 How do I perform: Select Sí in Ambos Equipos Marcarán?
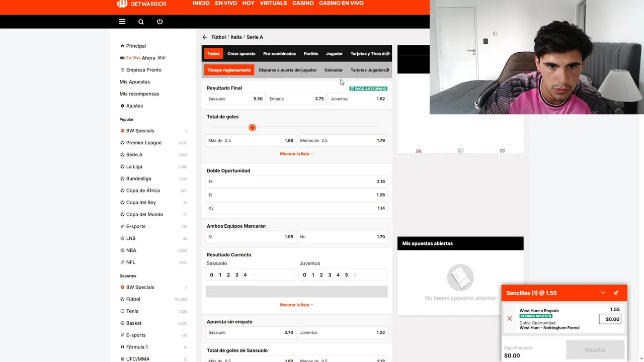tap(251, 237)
